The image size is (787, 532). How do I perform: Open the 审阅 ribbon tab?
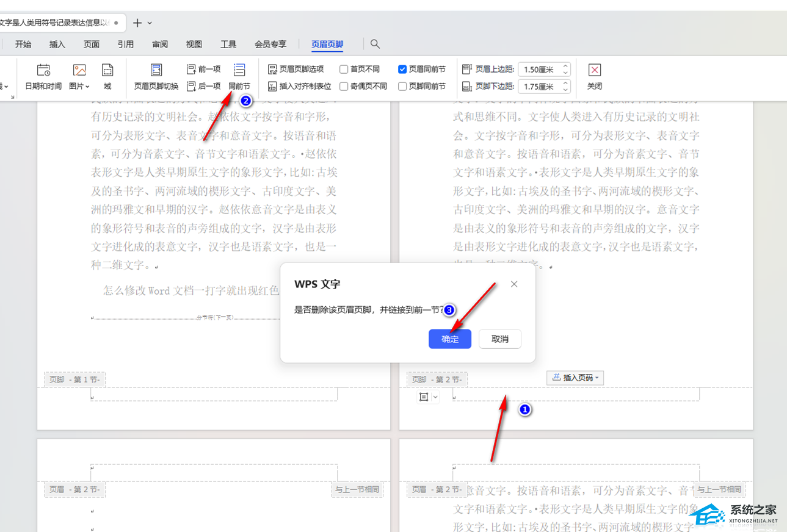[x=160, y=44]
